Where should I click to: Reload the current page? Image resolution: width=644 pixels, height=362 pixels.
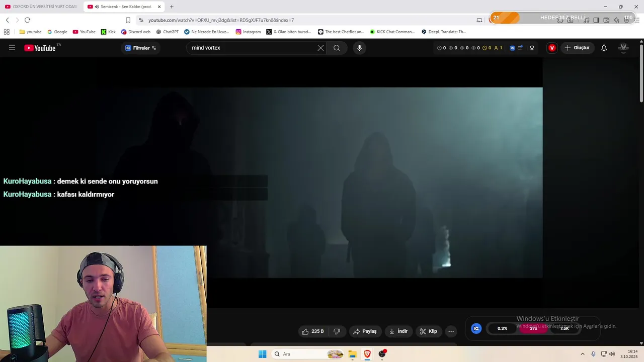click(x=27, y=20)
